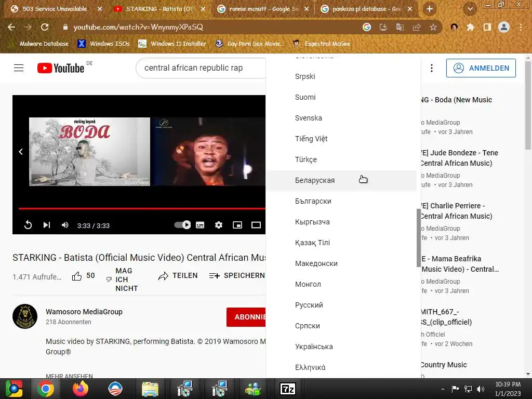The width and height of the screenshot is (532, 399).
Task: Select Suomi language
Action: coord(341,97)
